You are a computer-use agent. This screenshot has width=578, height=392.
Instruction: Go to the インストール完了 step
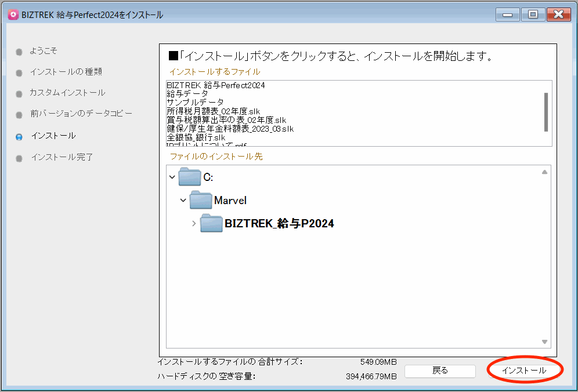(62, 157)
